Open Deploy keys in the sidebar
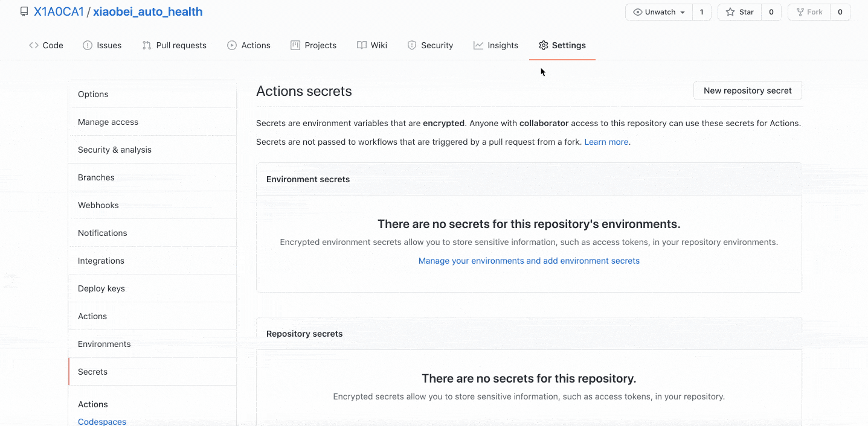 point(101,288)
